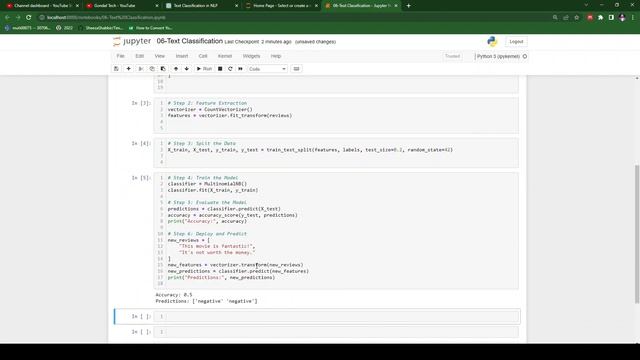Viewport: 640px width, 360px height.
Task: Save notebook with the floppy disk icon
Action: click(116, 69)
